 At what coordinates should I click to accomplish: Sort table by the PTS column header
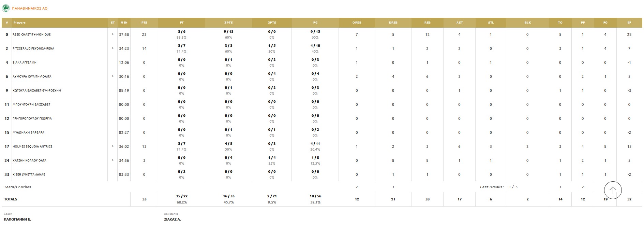tap(144, 23)
